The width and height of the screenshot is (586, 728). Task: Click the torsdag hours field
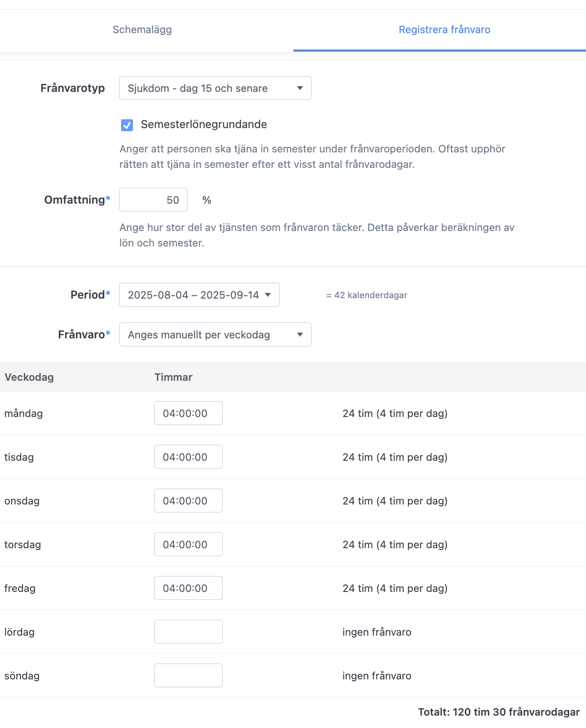click(188, 544)
